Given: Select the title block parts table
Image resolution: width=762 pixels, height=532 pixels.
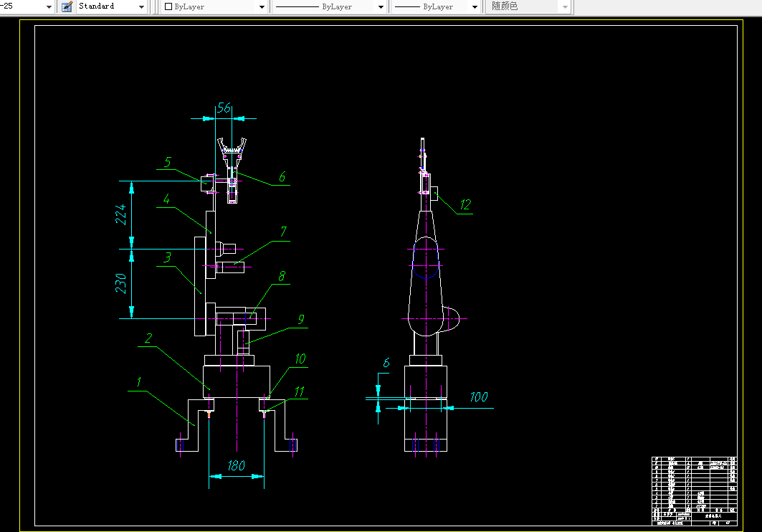Looking at the screenshot, I should [x=694, y=491].
